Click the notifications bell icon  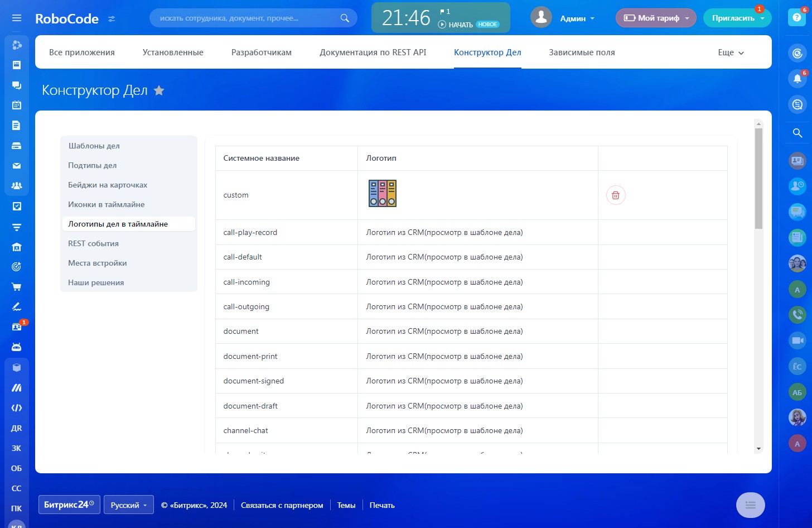tap(797, 79)
